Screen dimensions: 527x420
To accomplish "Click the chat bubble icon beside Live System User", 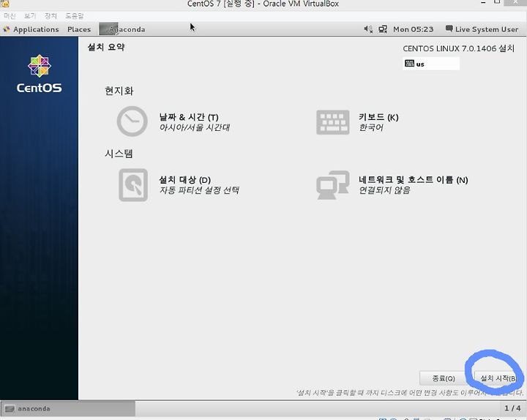I will (x=449, y=29).
